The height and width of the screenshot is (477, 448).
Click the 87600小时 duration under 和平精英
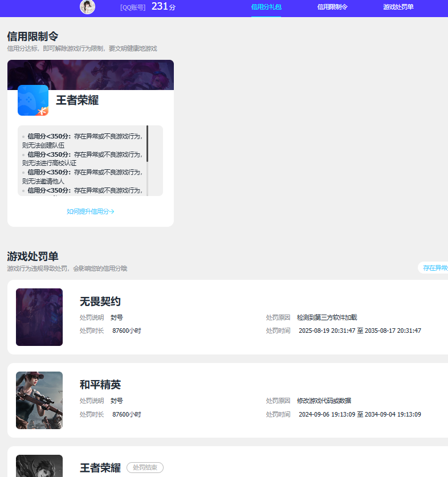[x=127, y=414]
